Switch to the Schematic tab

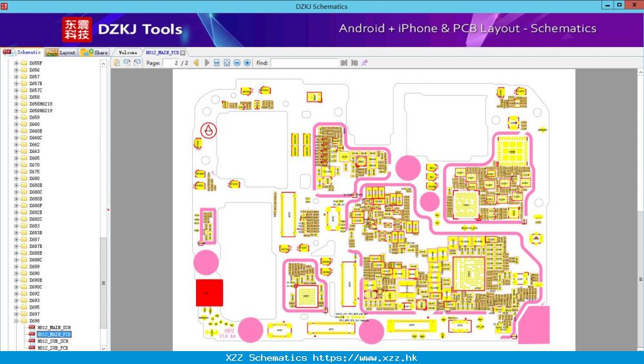click(22, 52)
